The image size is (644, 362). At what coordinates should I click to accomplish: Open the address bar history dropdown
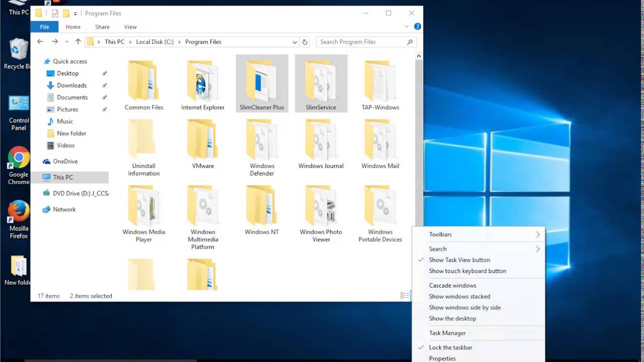point(295,42)
